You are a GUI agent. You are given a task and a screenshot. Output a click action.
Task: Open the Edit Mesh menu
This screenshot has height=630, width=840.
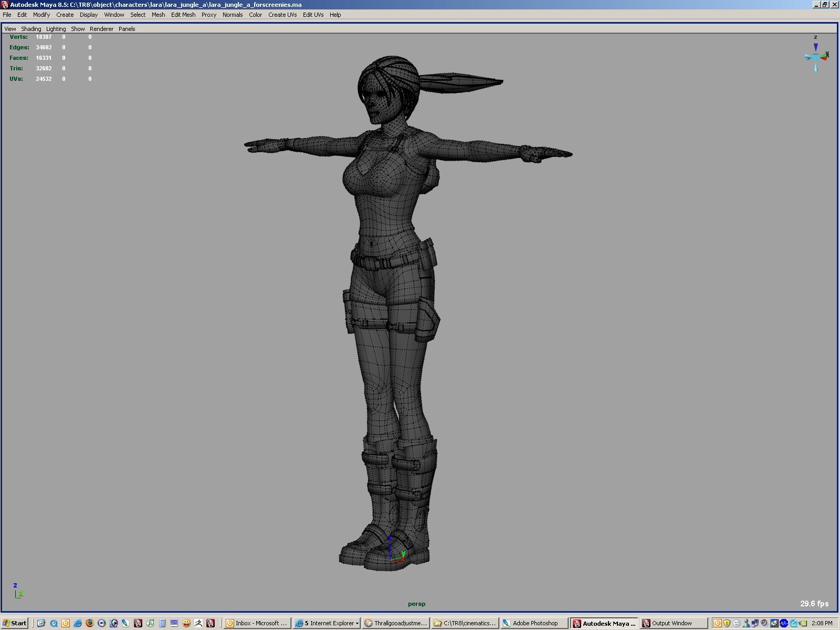[183, 15]
